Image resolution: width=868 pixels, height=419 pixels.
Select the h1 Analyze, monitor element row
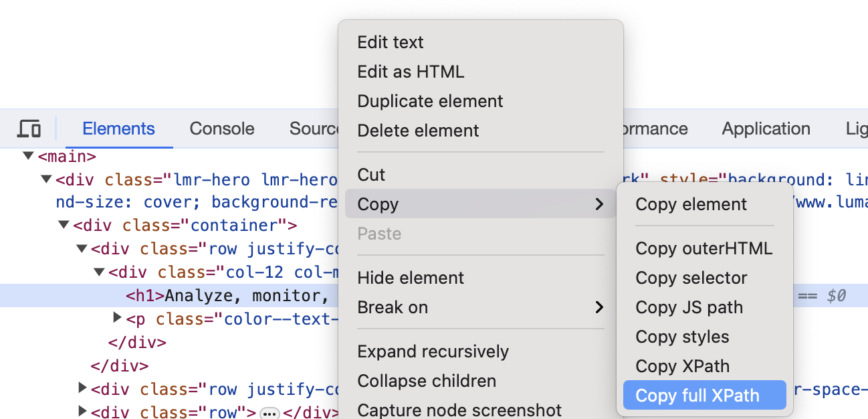[227, 296]
